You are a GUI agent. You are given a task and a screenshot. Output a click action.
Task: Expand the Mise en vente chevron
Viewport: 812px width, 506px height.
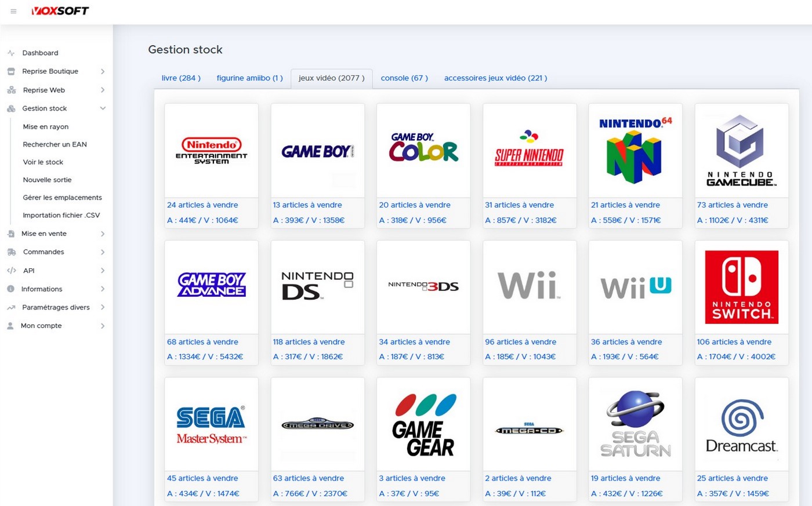click(103, 234)
